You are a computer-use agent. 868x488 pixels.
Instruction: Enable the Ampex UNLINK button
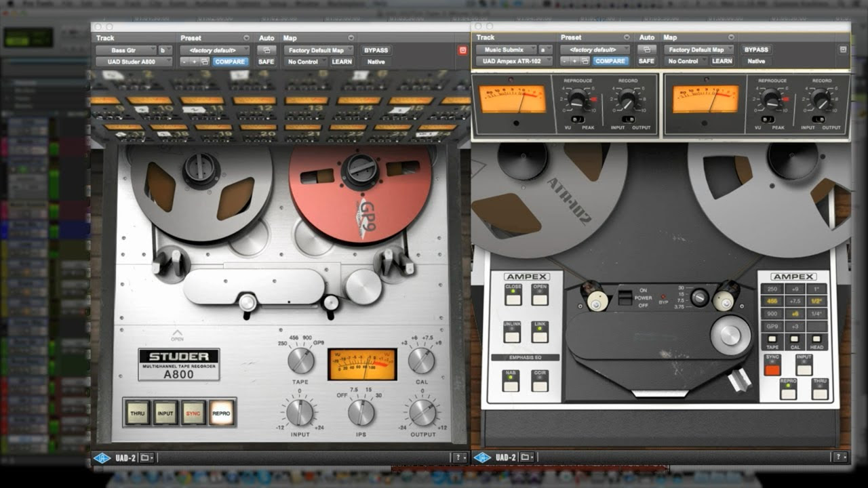(513, 331)
